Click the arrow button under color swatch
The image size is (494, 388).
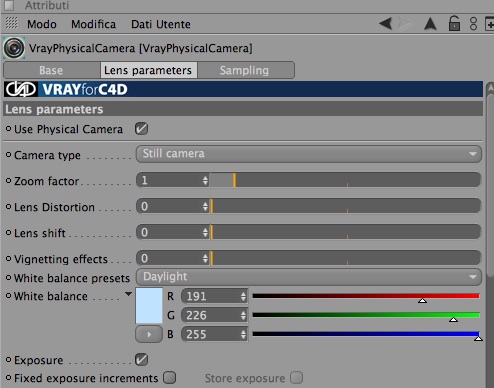click(x=149, y=334)
